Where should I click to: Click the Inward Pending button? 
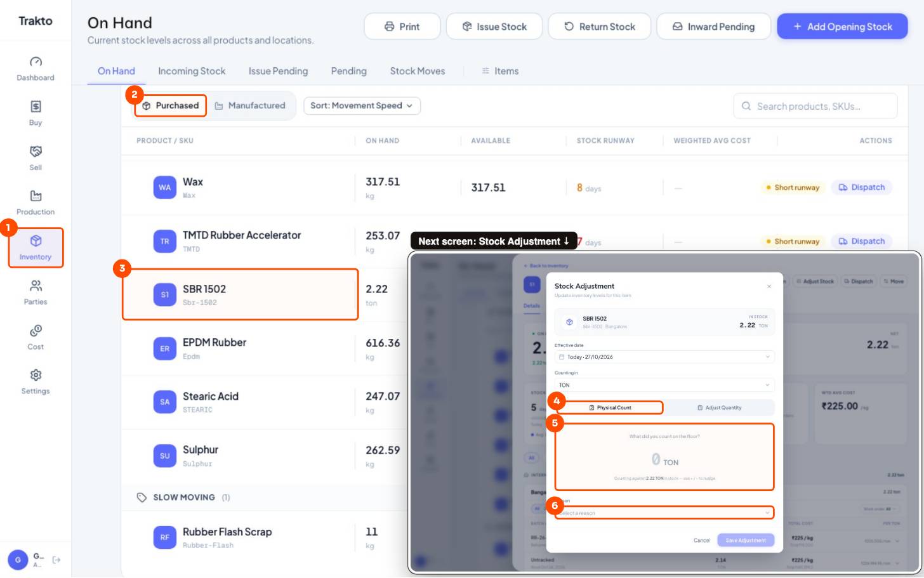click(714, 27)
